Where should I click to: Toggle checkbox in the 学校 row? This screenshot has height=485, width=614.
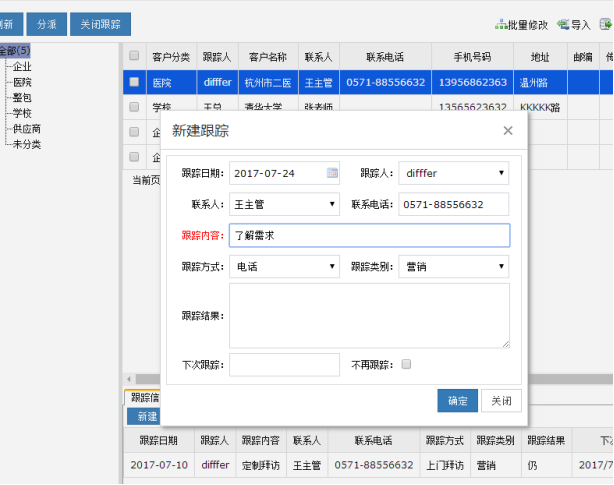(134, 106)
